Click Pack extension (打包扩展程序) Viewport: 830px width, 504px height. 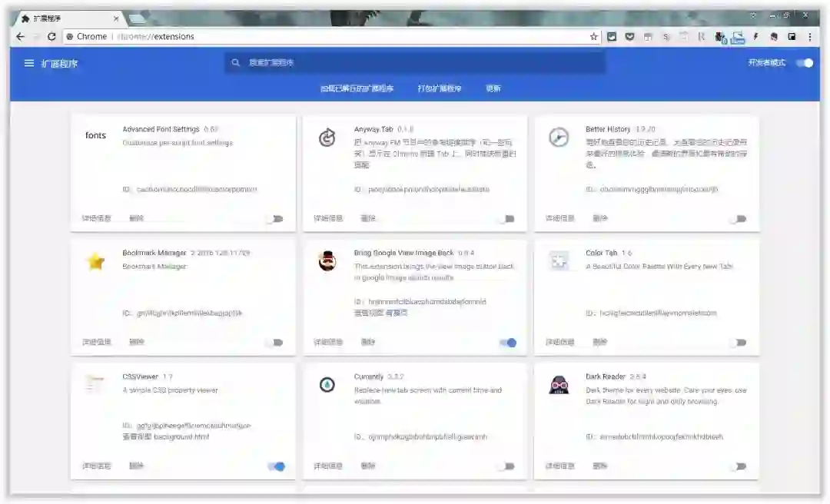tap(440, 88)
